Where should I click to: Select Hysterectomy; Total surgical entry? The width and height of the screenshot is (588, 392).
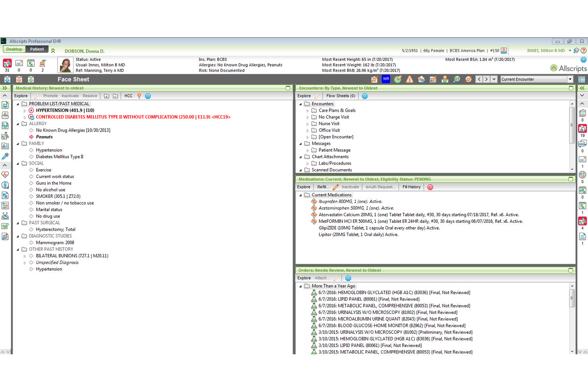[56, 230]
